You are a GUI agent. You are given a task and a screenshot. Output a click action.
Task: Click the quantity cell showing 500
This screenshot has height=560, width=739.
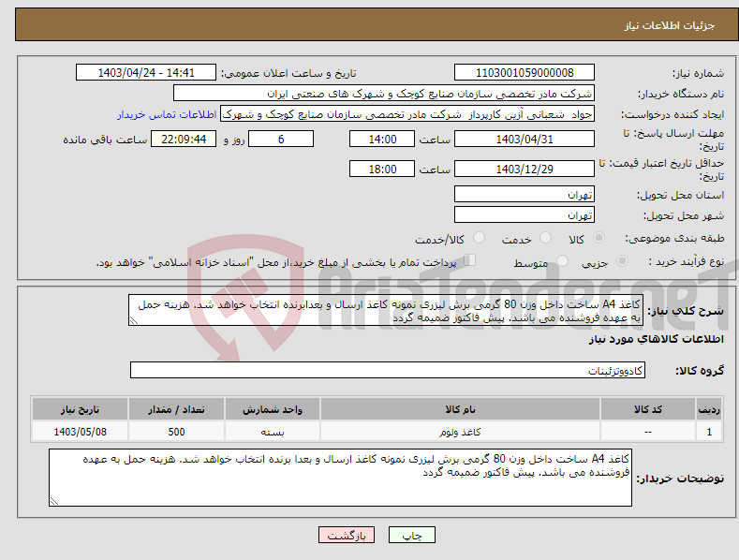176,432
